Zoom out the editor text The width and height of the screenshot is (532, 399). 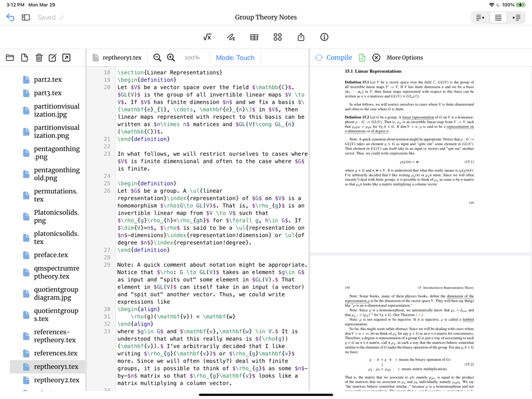pos(157,58)
